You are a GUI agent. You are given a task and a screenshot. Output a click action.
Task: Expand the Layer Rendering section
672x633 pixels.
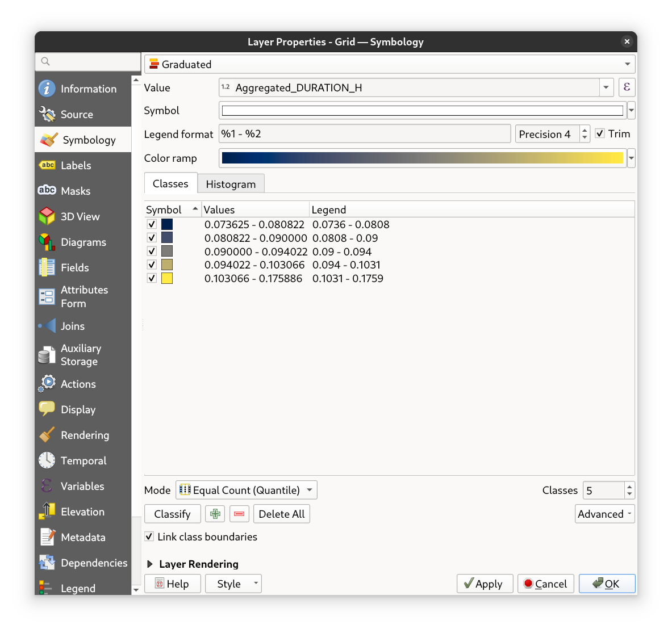pos(151,564)
